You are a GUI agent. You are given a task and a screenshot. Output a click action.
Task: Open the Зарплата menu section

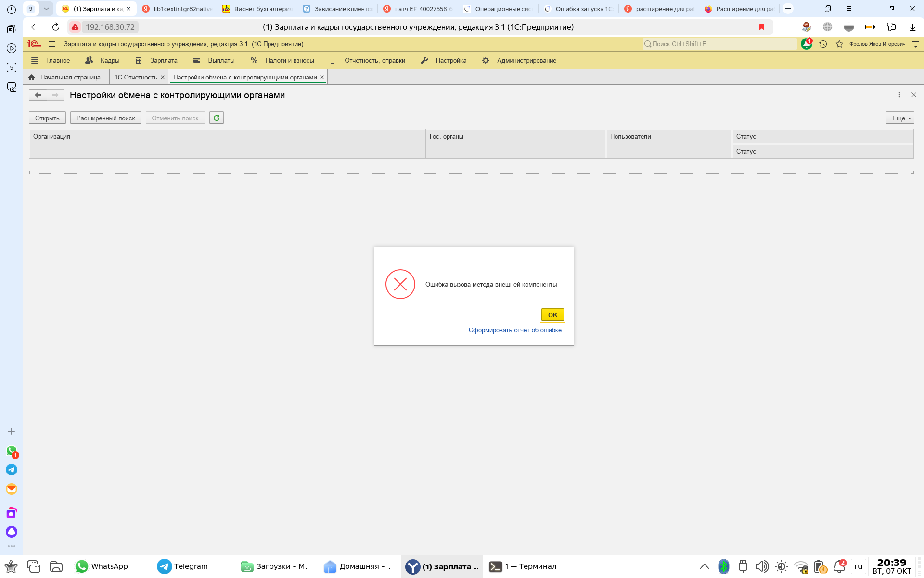pyautogui.click(x=163, y=60)
